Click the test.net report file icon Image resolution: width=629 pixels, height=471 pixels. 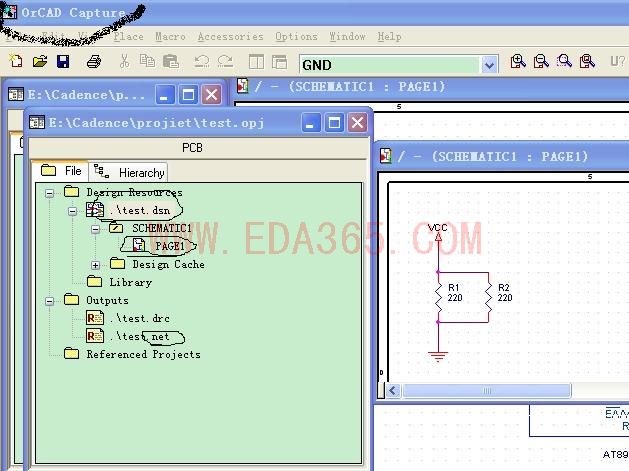pyautogui.click(x=95, y=336)
